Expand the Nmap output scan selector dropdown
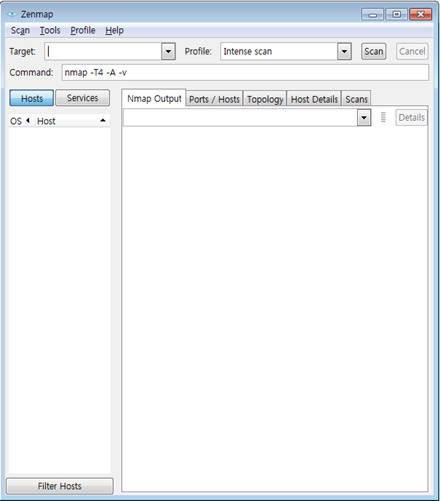The width and height of the screenshot is (440, 501). point(364,117)
